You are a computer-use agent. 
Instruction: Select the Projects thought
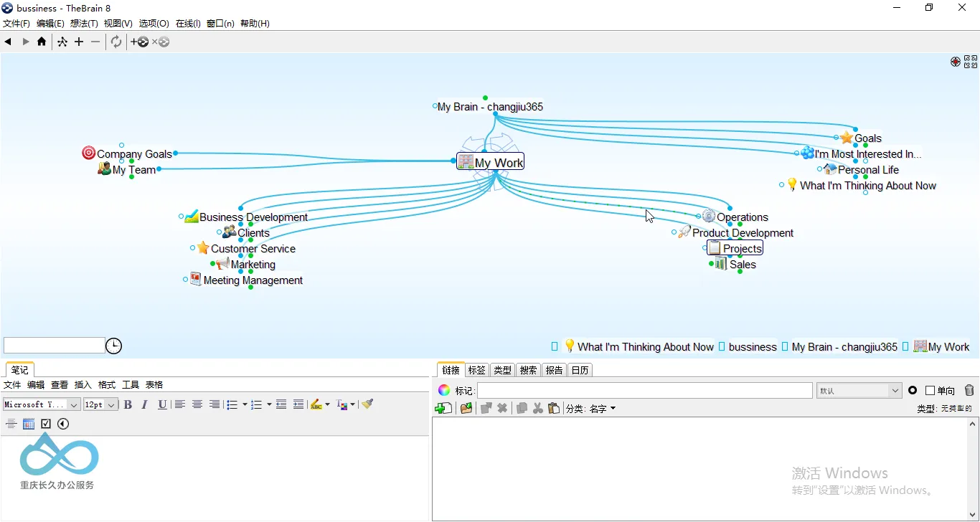735,248
